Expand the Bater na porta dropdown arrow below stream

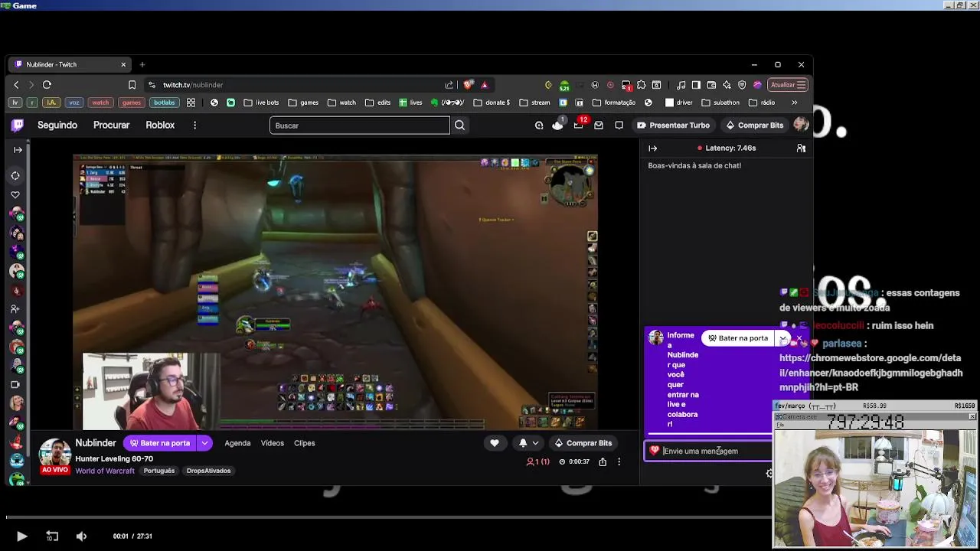point(204,443)
